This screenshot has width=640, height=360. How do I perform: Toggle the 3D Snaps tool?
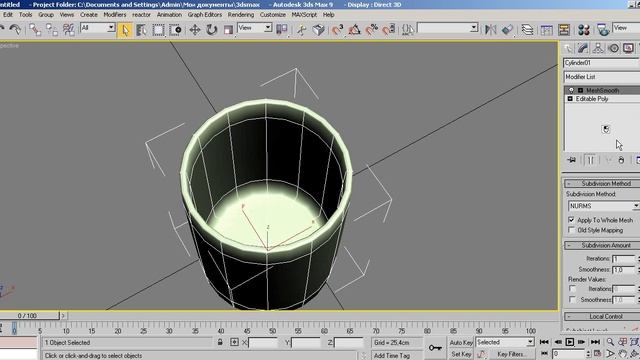pos(337,30)
